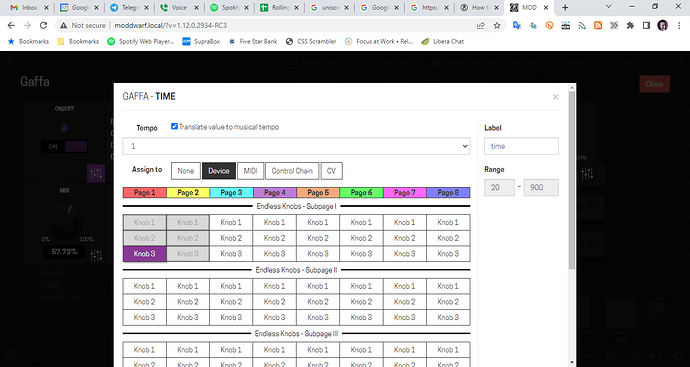Open the Google Translate extension icon
This screenshot has height=367, width=690.
(x=517, y=26)
